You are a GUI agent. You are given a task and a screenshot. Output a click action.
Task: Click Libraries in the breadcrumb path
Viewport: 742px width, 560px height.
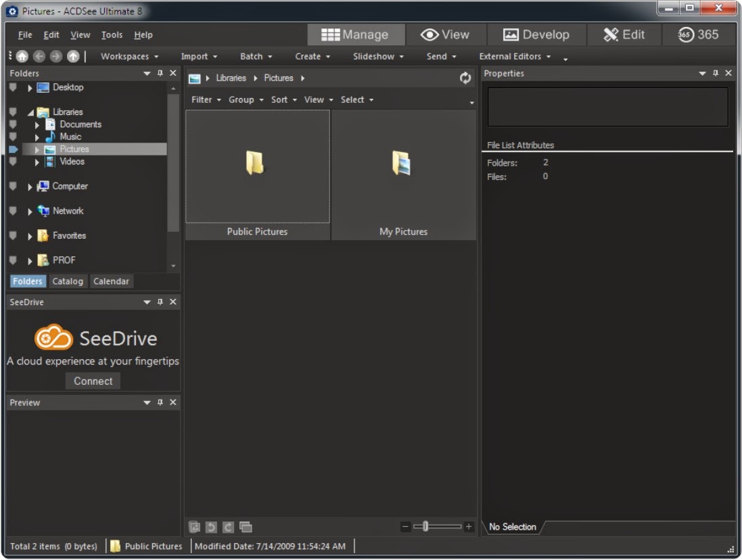[231, 78]
